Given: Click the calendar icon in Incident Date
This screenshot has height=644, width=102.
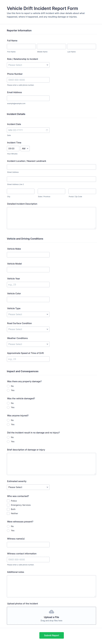Looking at the screenshot, I should 47,130.
